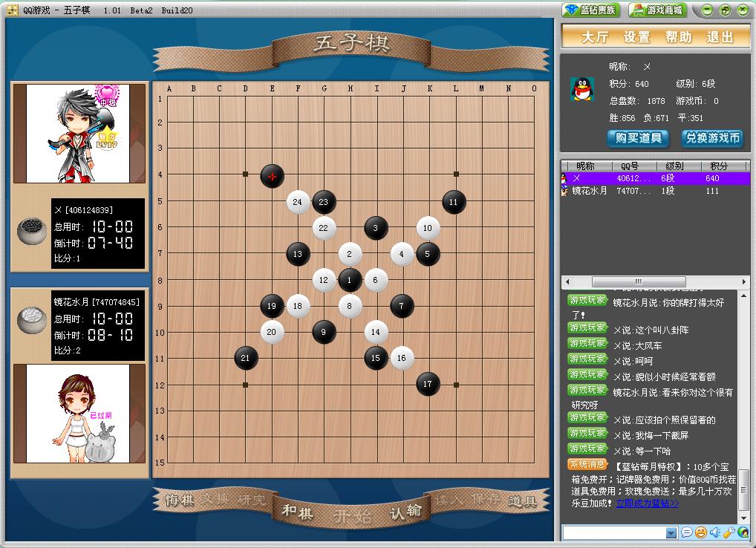Click 悔棋 to undo the move
The height and width of the screenshot is (548, 756).
[180, 500]
